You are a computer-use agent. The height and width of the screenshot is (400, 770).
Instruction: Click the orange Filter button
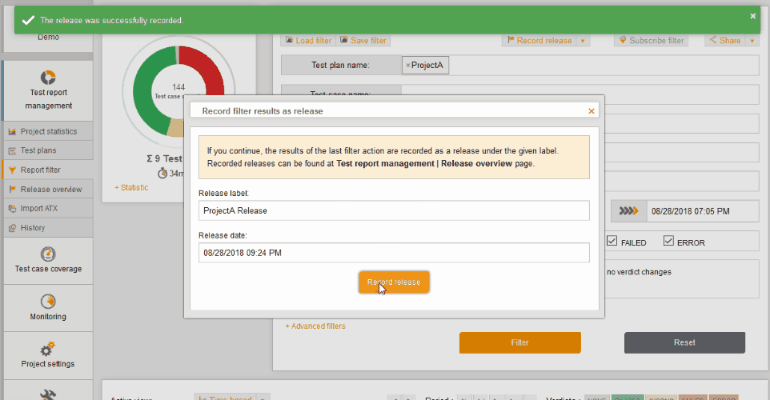coord(520,343)
